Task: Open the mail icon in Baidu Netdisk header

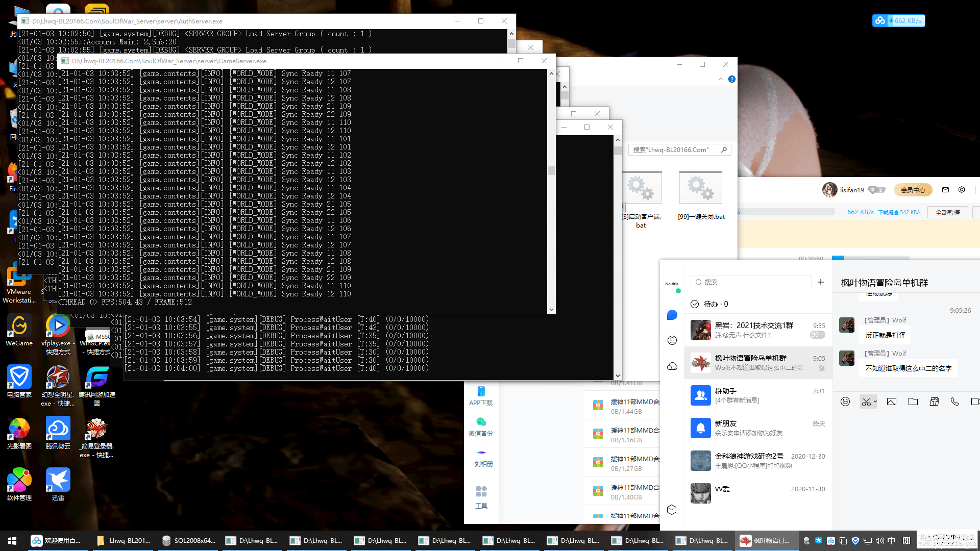Action: 945,190
